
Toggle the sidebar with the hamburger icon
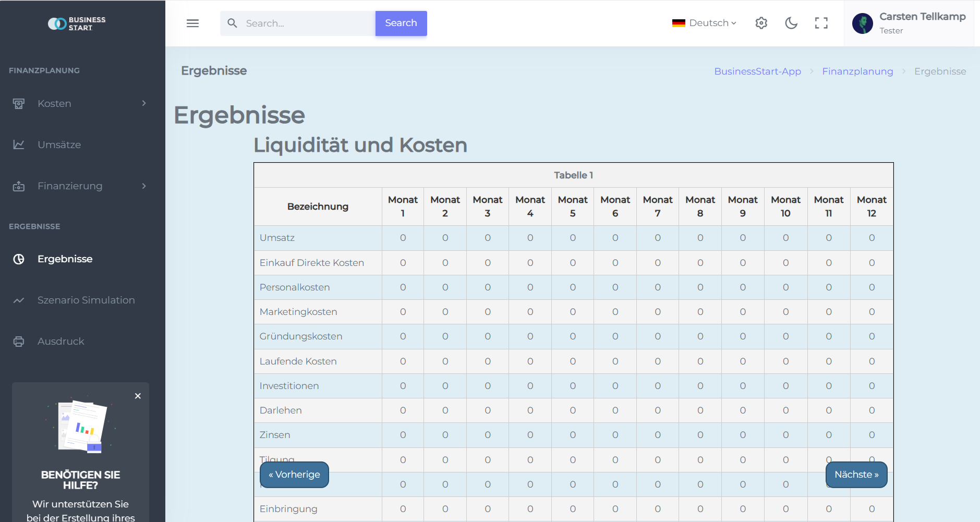coord(192,23)
